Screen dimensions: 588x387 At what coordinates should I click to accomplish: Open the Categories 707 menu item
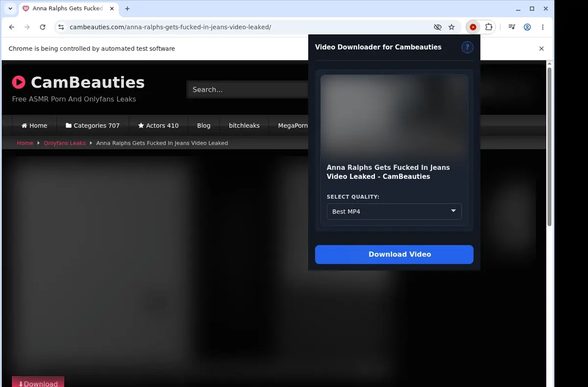pos(93,125)
